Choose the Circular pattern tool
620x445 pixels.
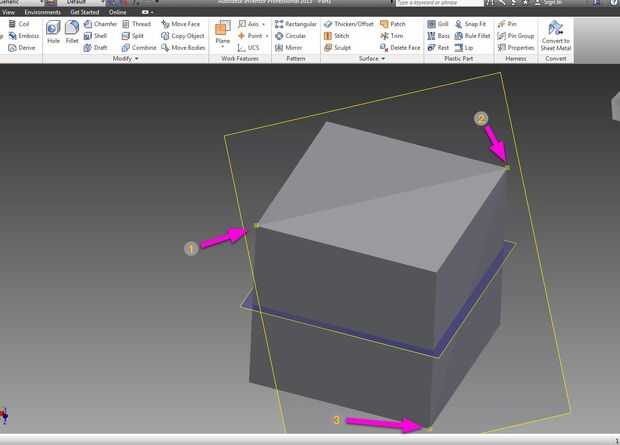click(291, 36)
